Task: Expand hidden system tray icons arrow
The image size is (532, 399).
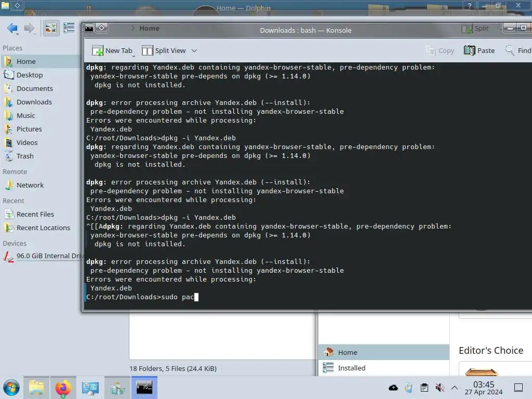Action: (x=455, y=388)
